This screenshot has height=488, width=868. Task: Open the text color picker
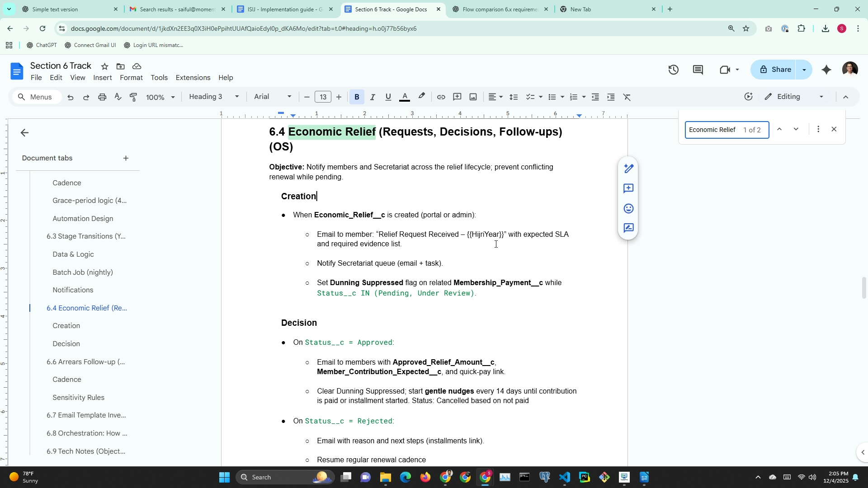point(405,97)
